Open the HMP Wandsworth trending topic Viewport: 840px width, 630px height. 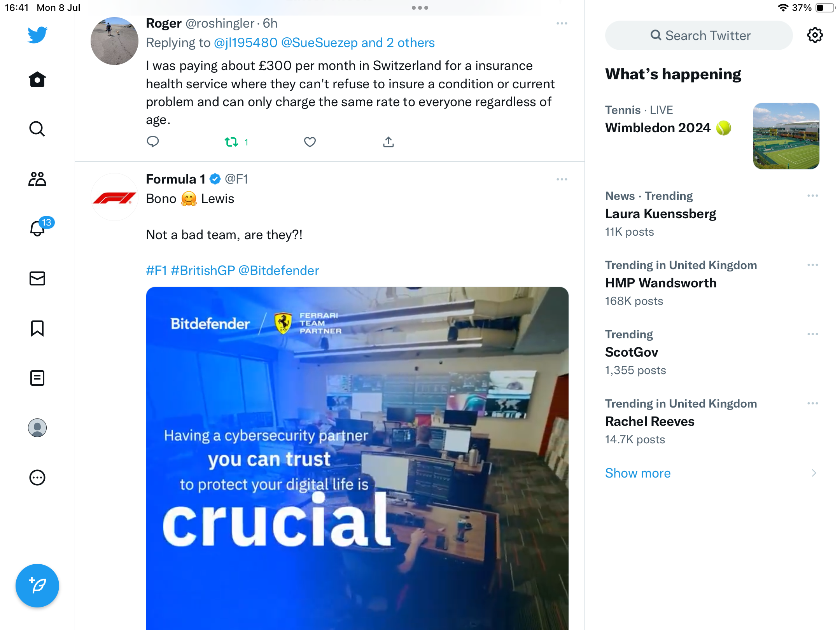661,283
